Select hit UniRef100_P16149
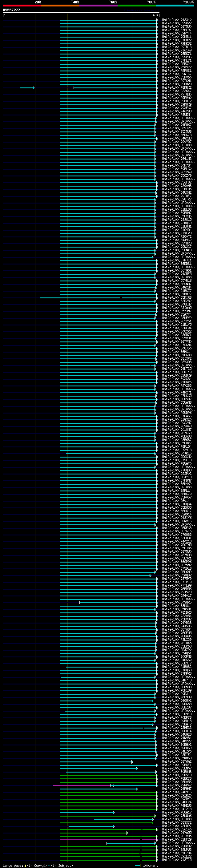The width and height of the screenshot is (197, 868). (176, 50)
